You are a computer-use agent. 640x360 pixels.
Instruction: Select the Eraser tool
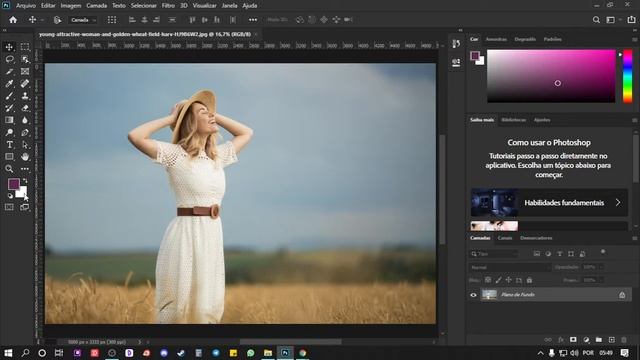click(25, 108)
